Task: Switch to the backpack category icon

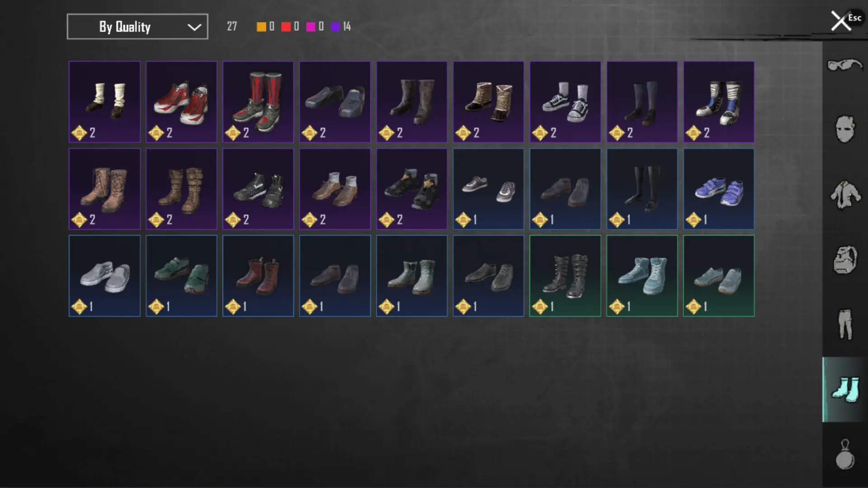Action: click(845, 259)
